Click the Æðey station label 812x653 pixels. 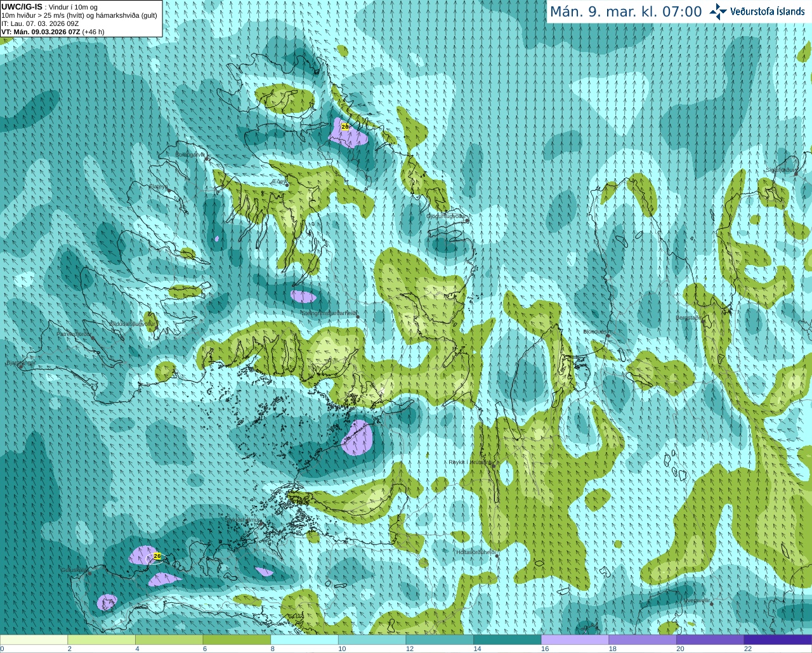click(x=279, y=181)
